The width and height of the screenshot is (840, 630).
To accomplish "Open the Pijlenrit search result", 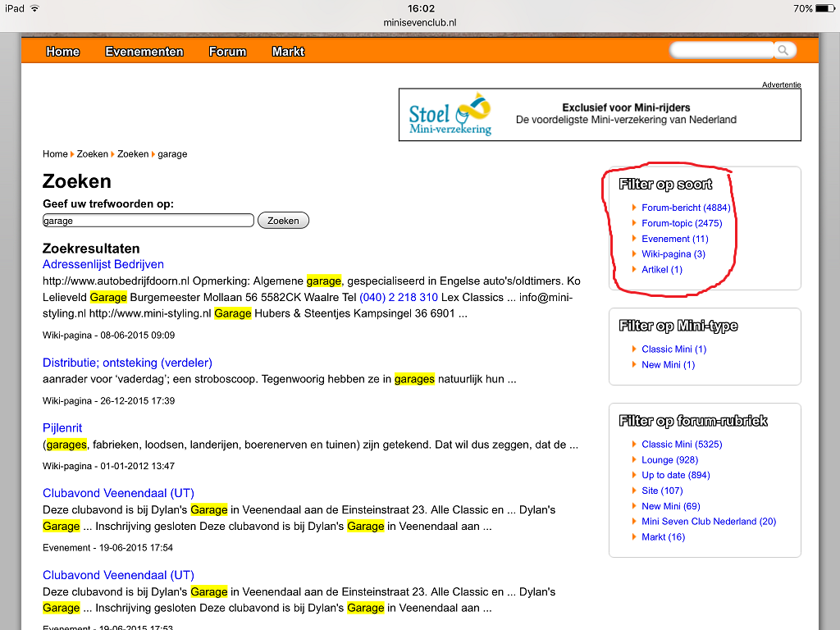I will (62, 428).
